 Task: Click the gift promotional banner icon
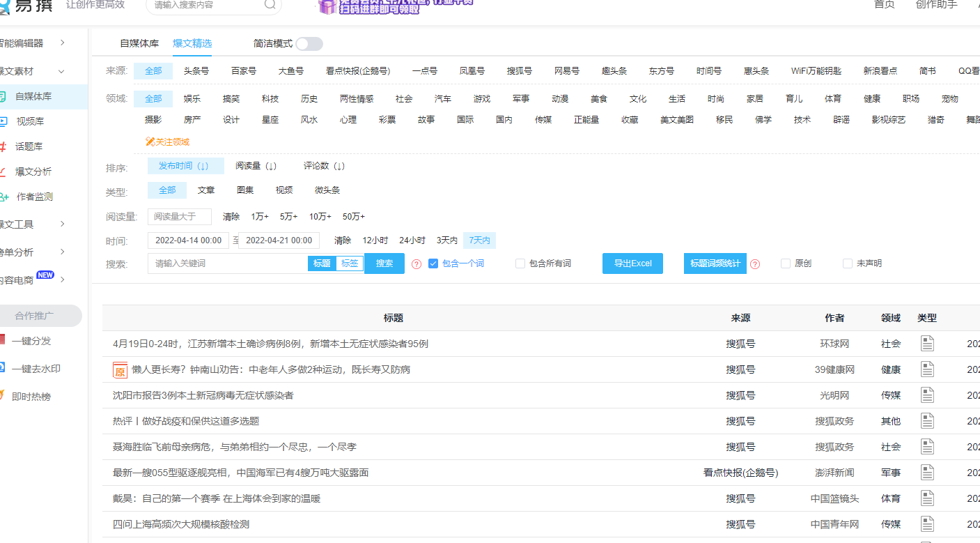[327, 6]
